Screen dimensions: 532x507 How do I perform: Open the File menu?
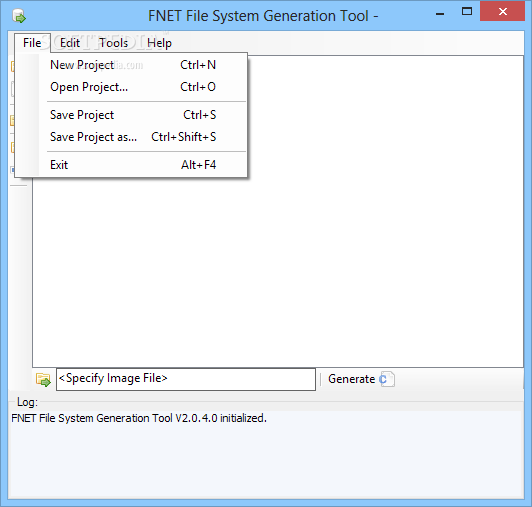(32, 43)
